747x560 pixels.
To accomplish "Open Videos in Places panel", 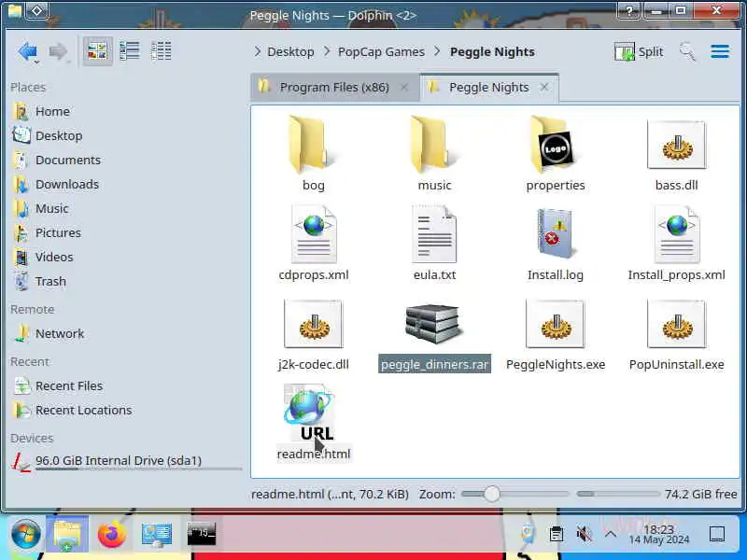I will 54,258.
